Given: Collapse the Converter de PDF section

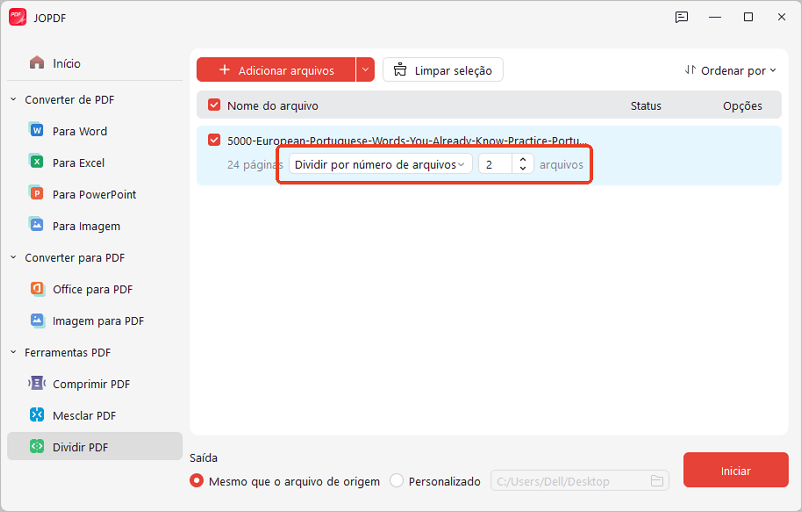Looking at the screenshot, I should point(13,99).
